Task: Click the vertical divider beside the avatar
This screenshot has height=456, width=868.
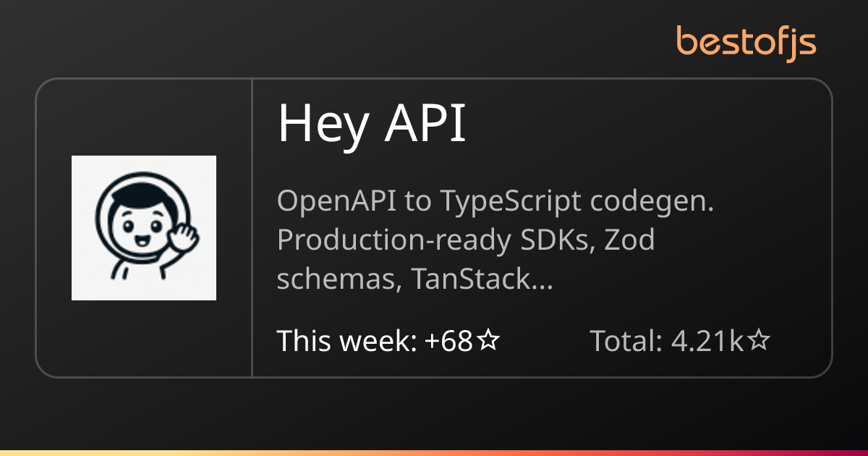Action: click(252, 228)
